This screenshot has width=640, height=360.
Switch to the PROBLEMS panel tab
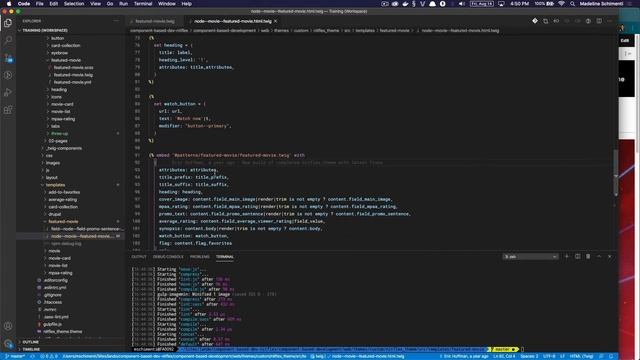pyautogui.click(x=200, y=257)
